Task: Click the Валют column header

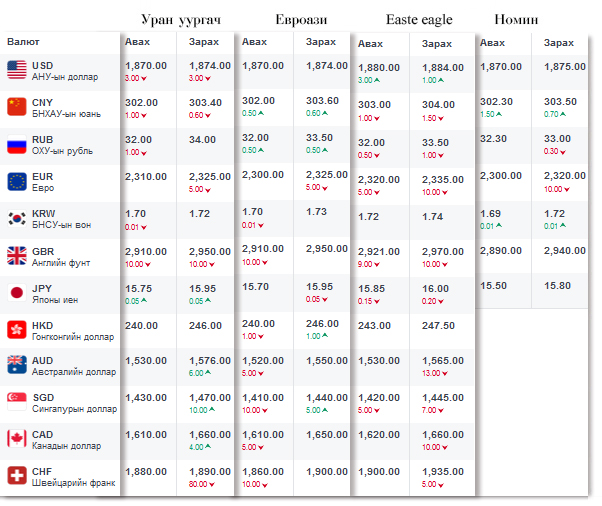Action: click(23, 42)
